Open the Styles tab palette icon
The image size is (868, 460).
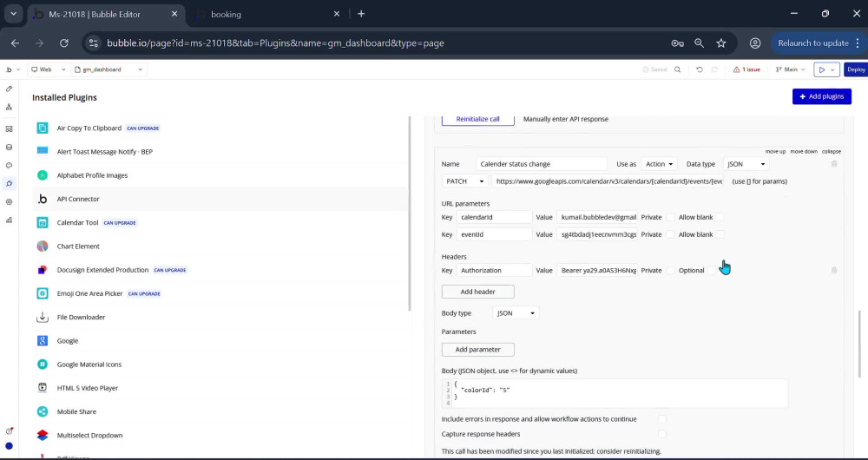tap(9, 166)
